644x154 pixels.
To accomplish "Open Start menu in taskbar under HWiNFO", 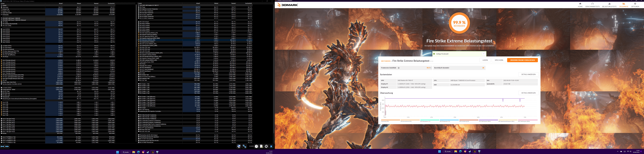I will 117,152.
